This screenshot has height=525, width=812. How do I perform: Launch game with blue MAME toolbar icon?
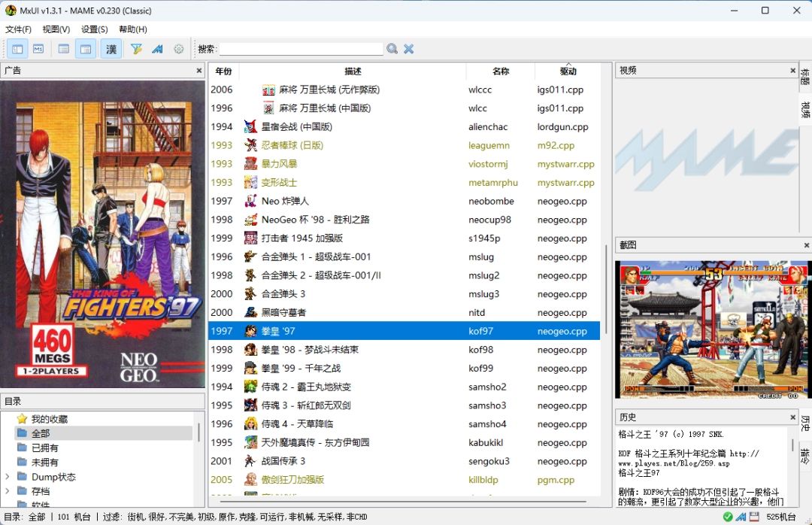coord(159,48)
